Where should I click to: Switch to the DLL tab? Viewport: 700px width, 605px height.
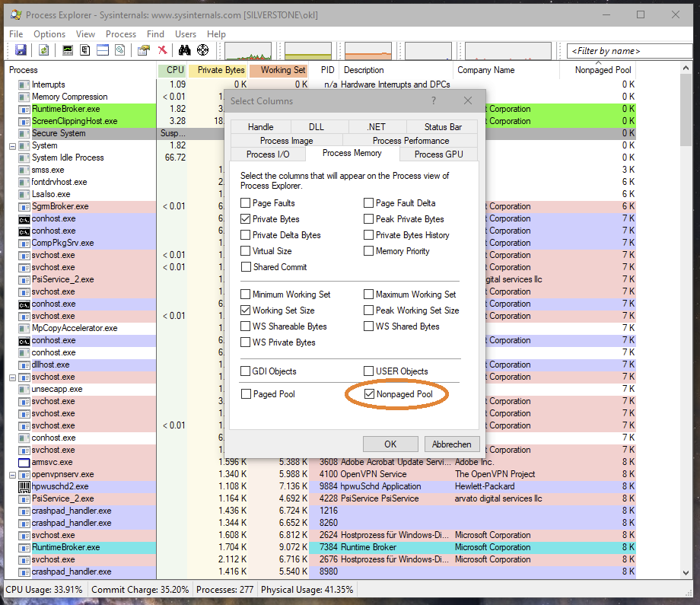tap(317, 127)
